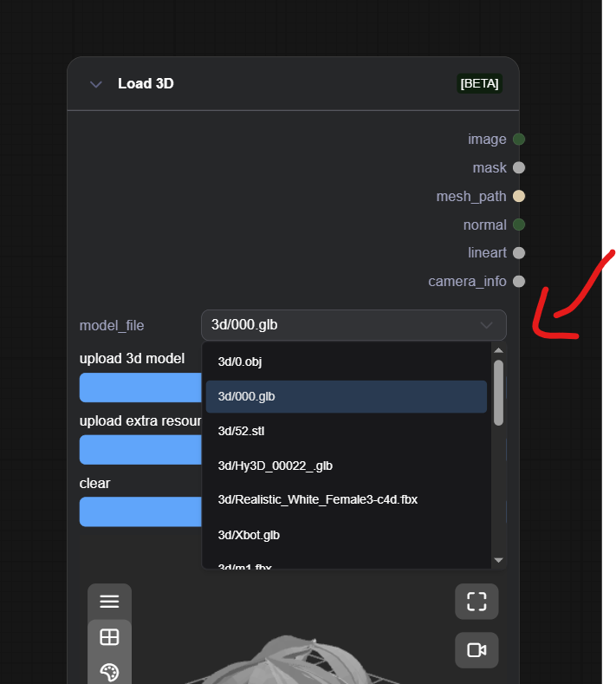Open the hamburger menu in the 3D viewer
The width and height of the screenshot is (616, 684).
[109, 602]
